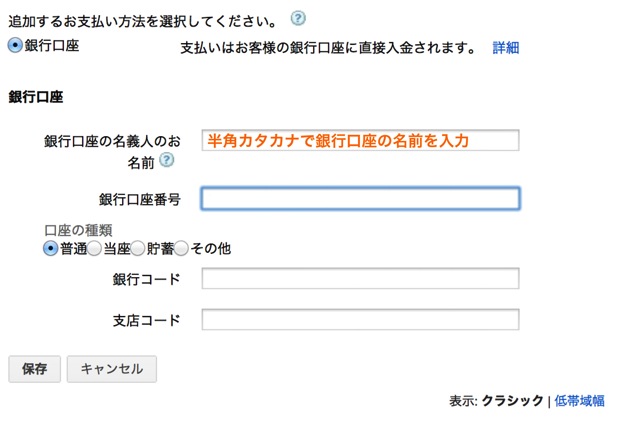Image resolution: width=640 pixels, height=422 pixels.
Task: Focus the account holder name input field
Action: [360, 140]
